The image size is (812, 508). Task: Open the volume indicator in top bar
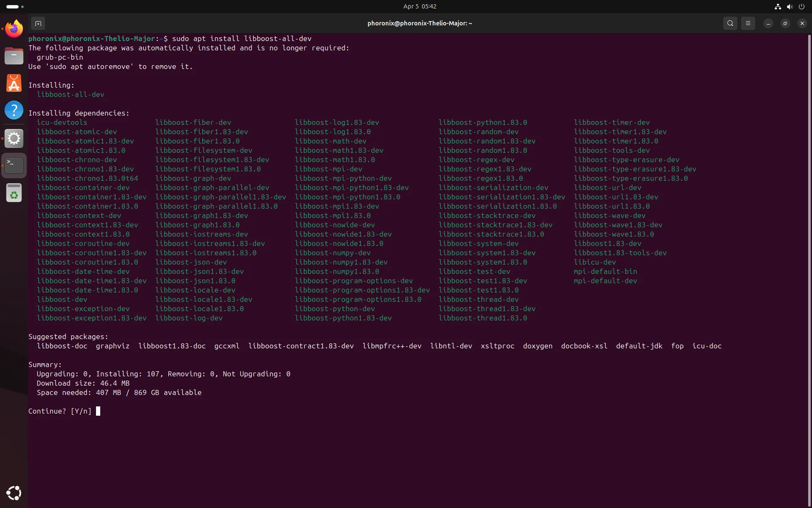(x=789, y=6)
